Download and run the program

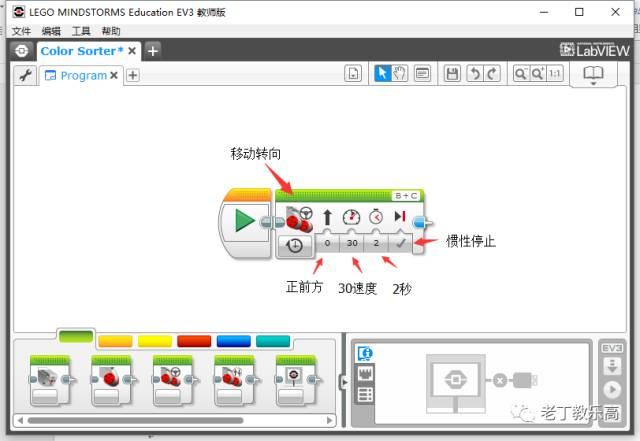pos(612,390)
